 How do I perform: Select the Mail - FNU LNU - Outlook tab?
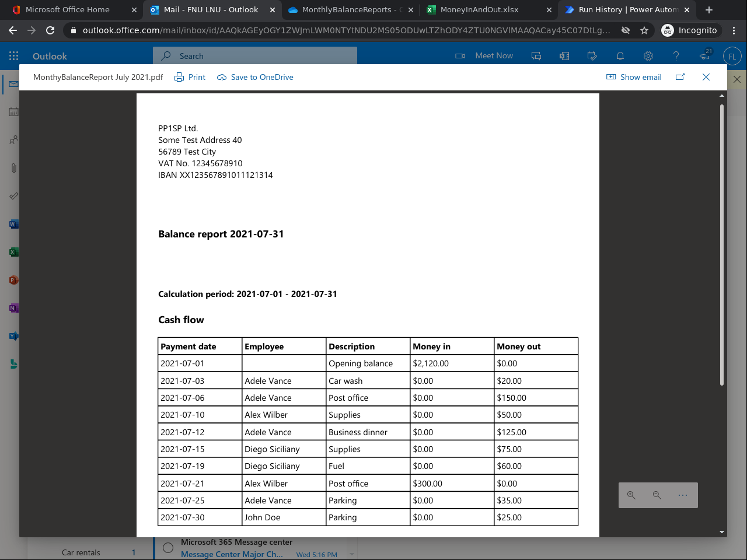213,10
